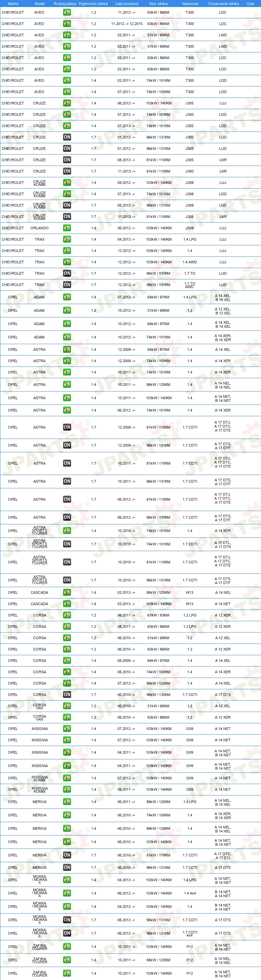Click petrol icon in ZAFIRA TOURER 88kW / 120KM row
Viewport: 261px width, 980px height.
pyautogui.click(x=67, y=960)
